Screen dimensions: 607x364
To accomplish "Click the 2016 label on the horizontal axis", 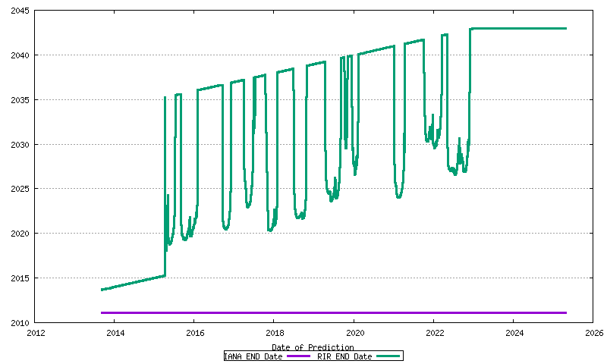I will click(195, 332).
